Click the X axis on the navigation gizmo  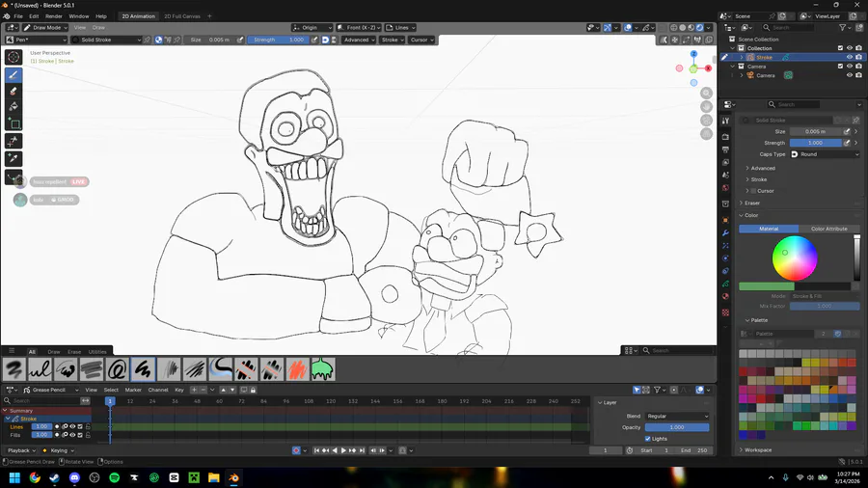point(708,68)
